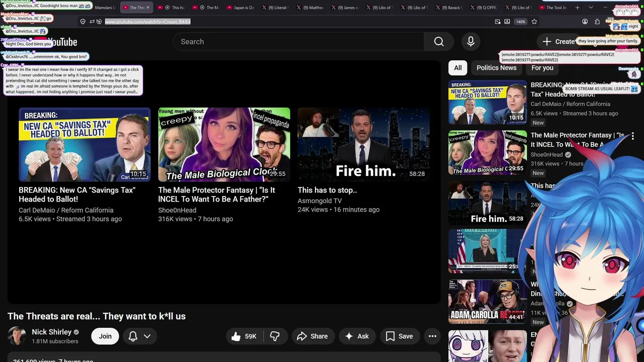Image resolution: width=644 pixels, height=362 pixels.
Task: Open end-screen title 'The Male Protector Fantasy'
Action: (217, 195)
